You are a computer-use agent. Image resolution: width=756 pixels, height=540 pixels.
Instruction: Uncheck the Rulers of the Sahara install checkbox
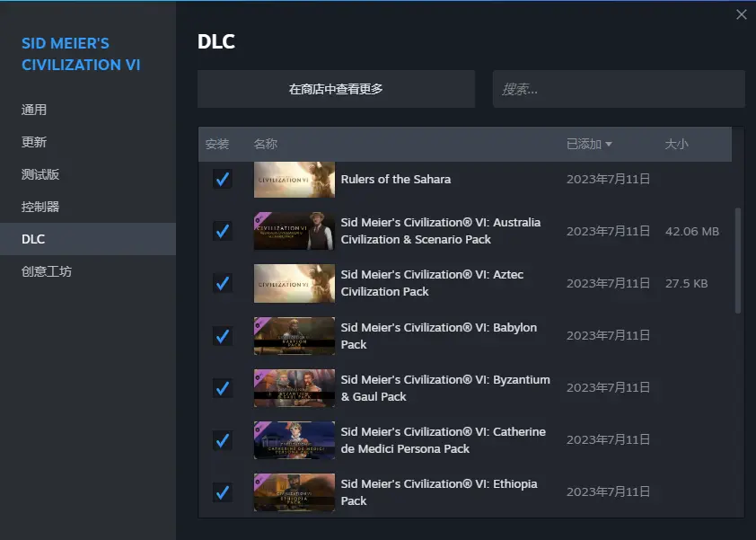(x=223, y=180)
